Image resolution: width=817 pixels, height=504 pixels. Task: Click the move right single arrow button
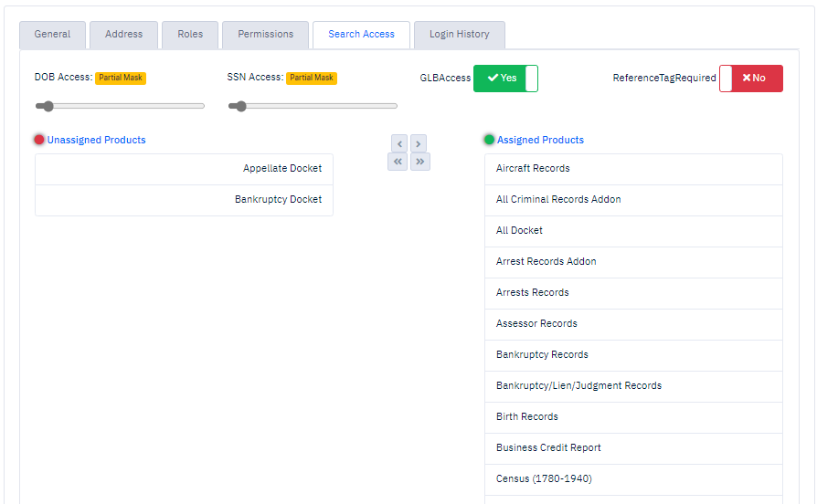tap(419, 144)
